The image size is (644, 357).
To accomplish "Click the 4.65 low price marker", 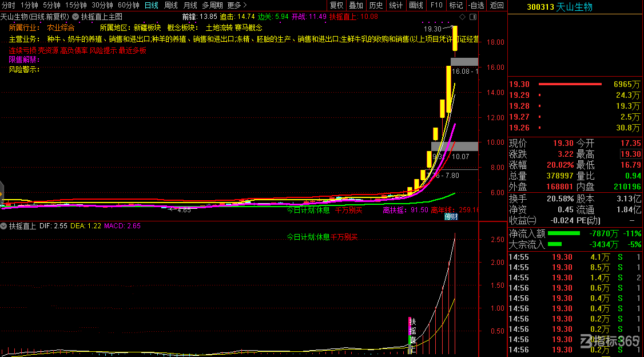I will [x=184, y=210].
